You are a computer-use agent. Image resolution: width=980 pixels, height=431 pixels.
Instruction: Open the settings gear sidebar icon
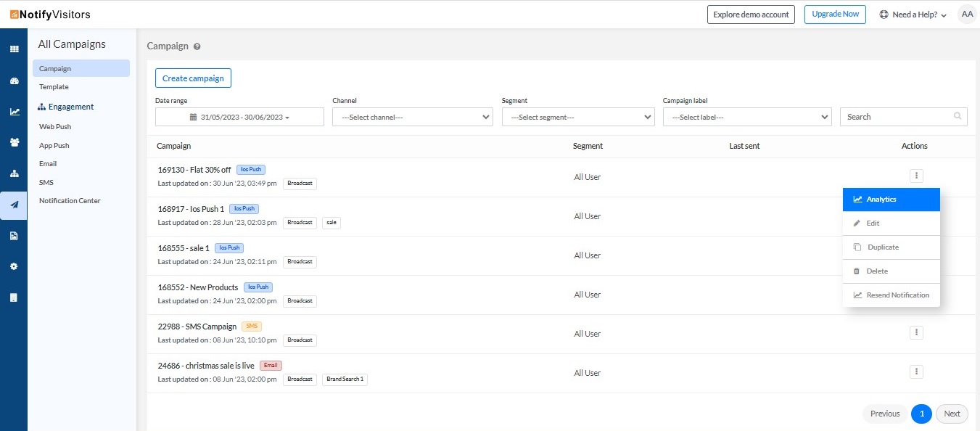tap(14, 266)
